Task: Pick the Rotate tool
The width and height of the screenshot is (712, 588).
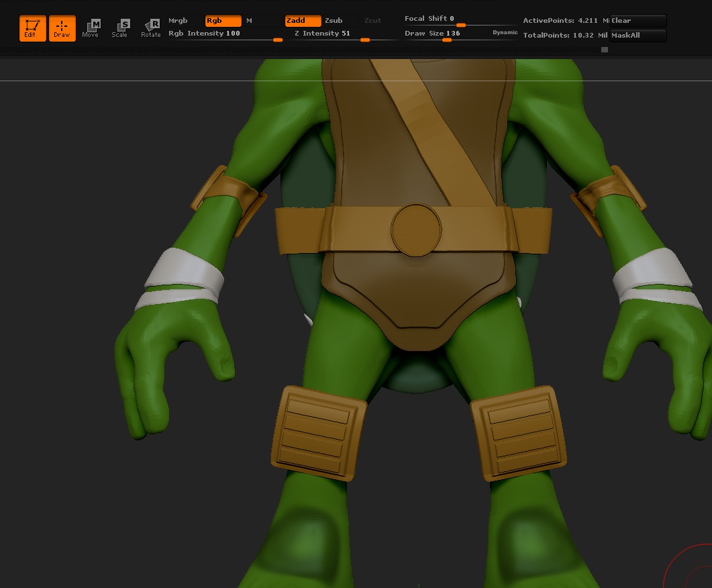Action: coord(150,28)
